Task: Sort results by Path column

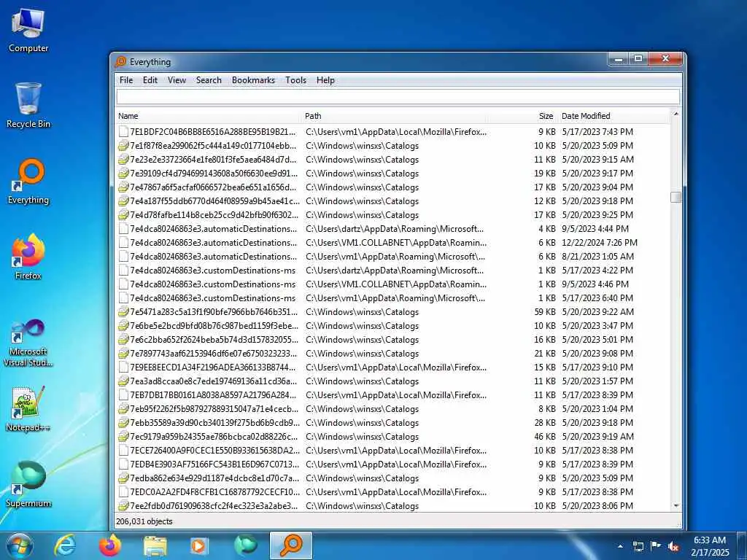Action: pos(395,116)
